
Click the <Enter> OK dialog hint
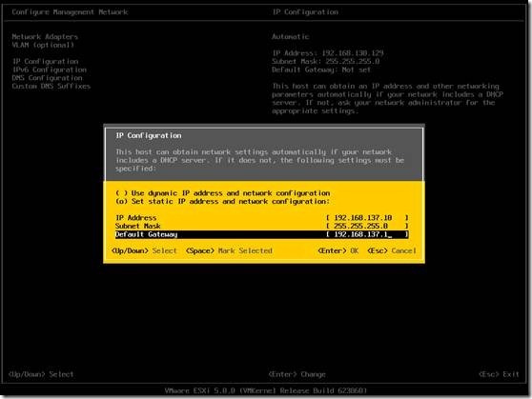[338, 250]
